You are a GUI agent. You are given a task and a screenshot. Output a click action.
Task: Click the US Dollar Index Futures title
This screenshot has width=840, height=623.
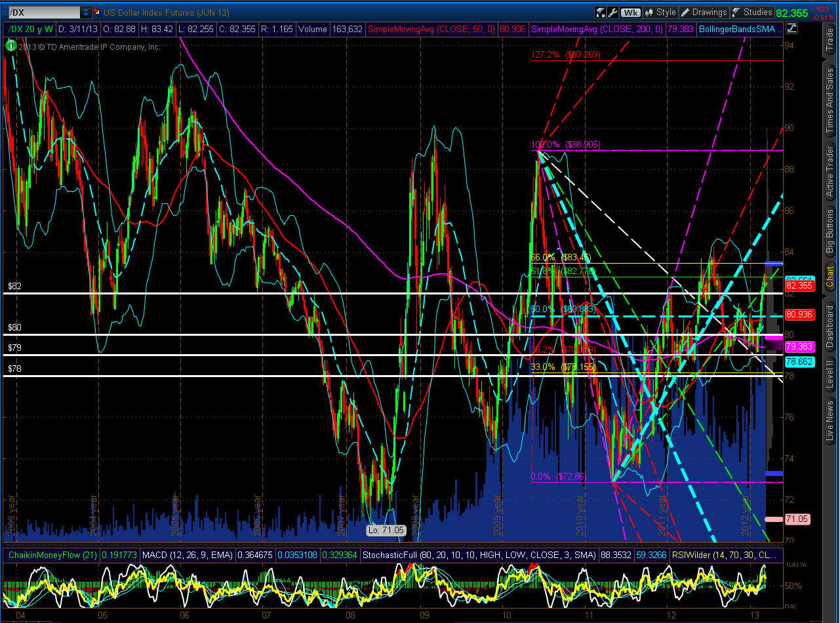point(165,12)
